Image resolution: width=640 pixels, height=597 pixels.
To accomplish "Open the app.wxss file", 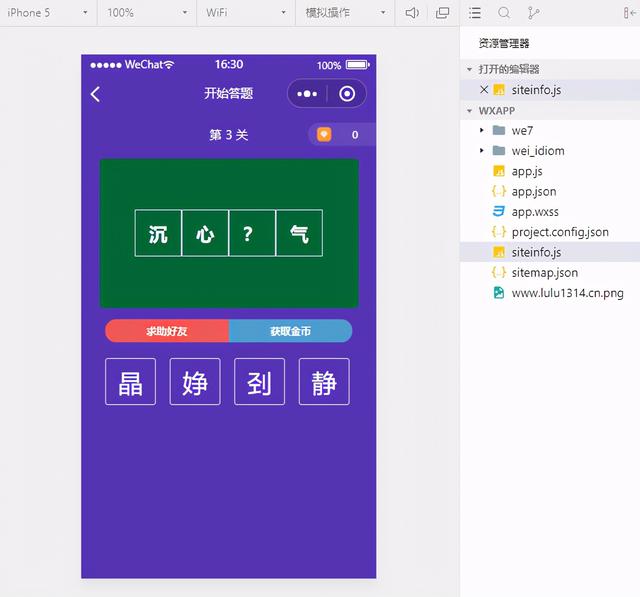I will point(535,212).
